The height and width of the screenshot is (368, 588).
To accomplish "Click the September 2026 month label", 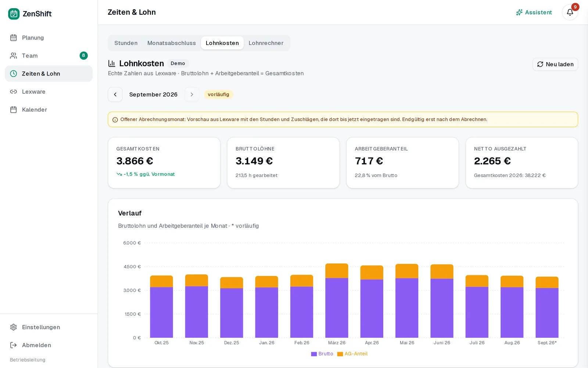I will (153, 95).
